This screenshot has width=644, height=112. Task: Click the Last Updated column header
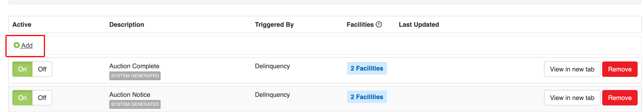419,25
